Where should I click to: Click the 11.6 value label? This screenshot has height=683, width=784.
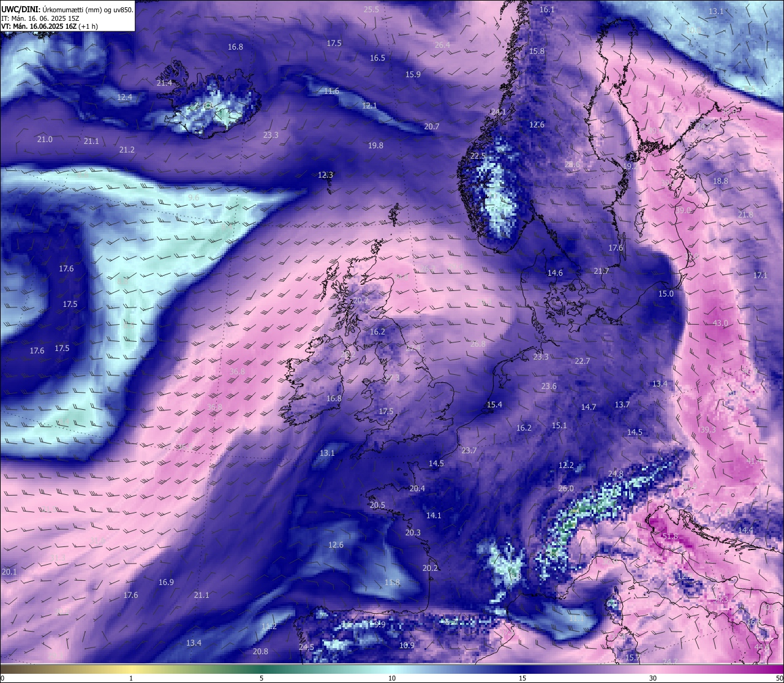pyautogui.click(x=331, y=91)
